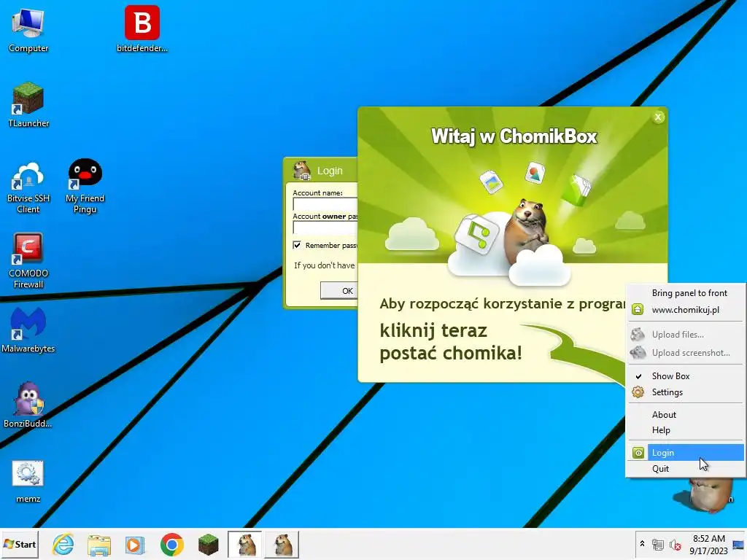
Task: Open www.chomikuj.pl from context menu
Action: pyautogui.click(x=685, y=309)
